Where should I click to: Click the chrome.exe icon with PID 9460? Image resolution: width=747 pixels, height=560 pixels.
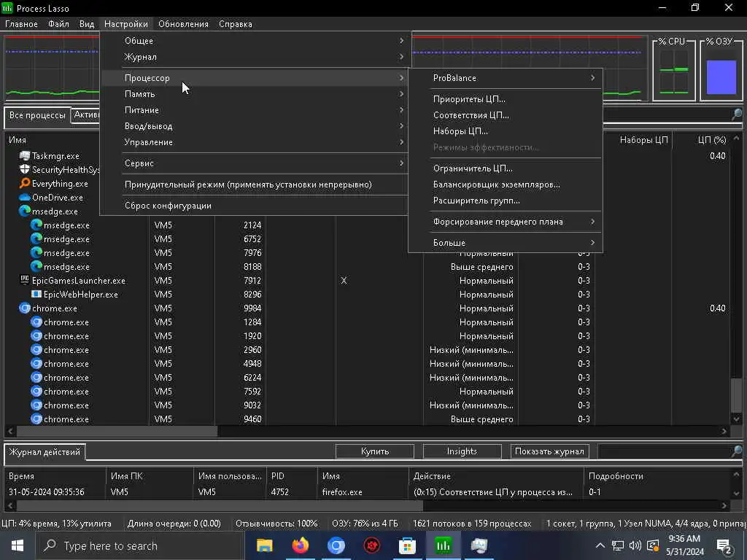36,419
